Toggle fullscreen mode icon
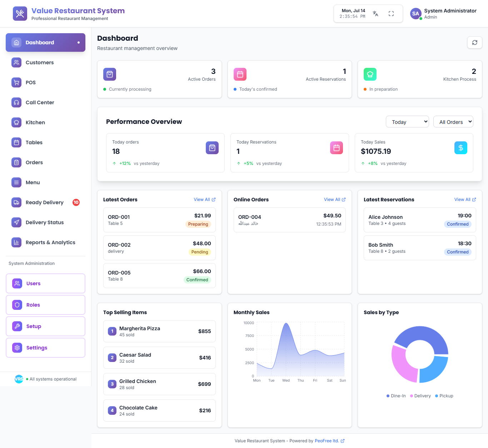Screen dimensions: 488x448 coord(391,14)
